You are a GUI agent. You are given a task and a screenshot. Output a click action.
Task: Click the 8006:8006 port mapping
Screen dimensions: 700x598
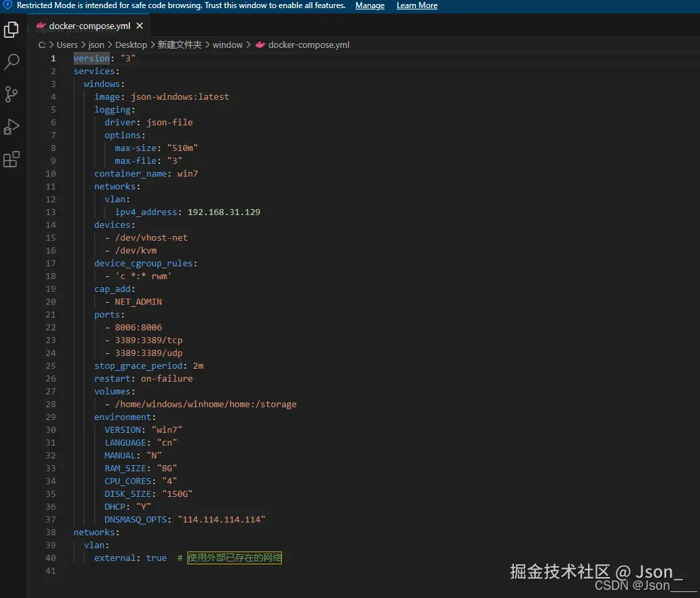point(138,328)
